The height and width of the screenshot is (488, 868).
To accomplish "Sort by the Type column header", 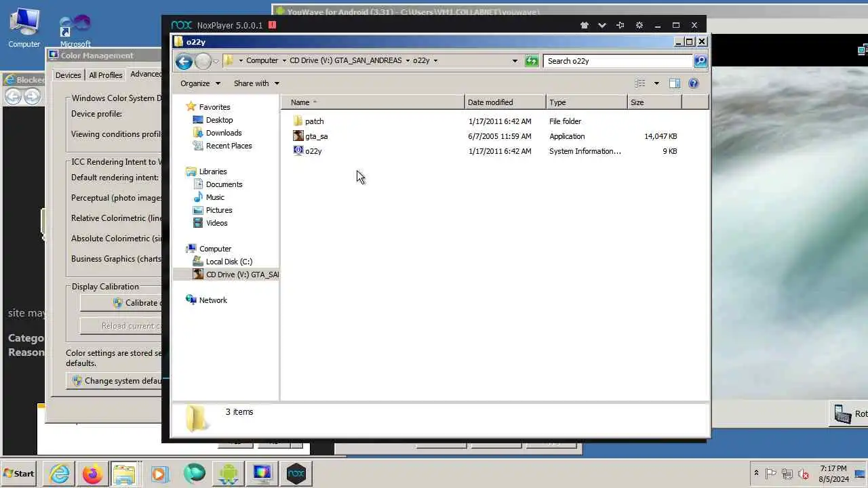I will (x=587, y=102).
